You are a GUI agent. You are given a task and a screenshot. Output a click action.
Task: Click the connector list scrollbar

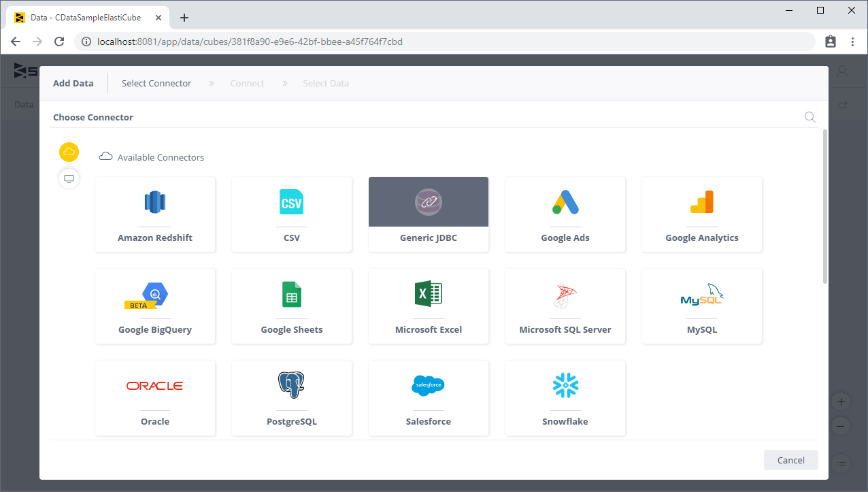pos(825,204)
